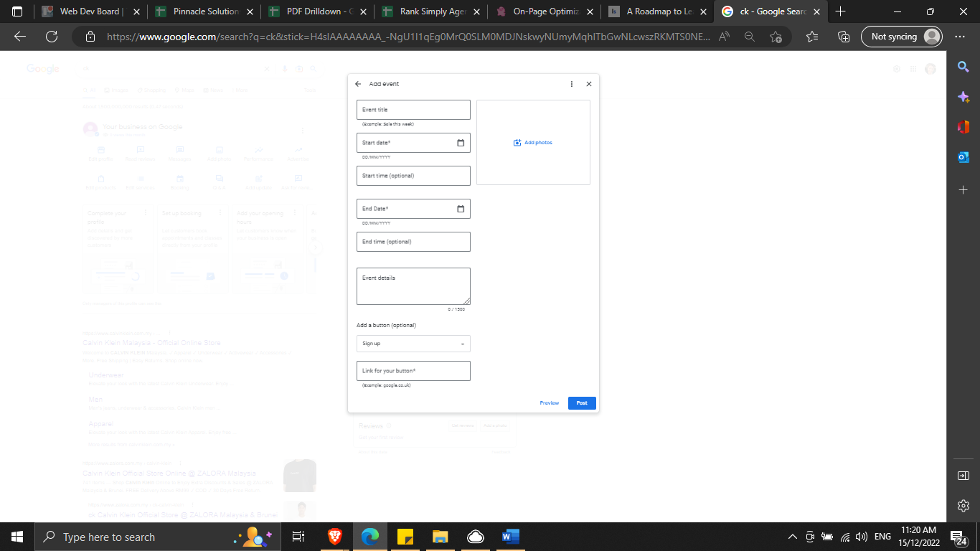Click the Event title input field
This screenshot has height=551, width=980.
tap(413, 110)
